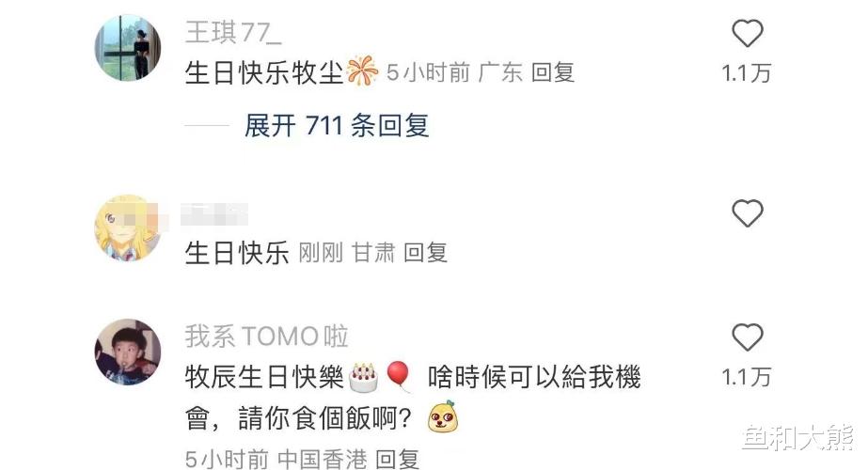868x470 pixels.
Task: Like the comment by 王琪77_
Action: (x=748, y=33)
